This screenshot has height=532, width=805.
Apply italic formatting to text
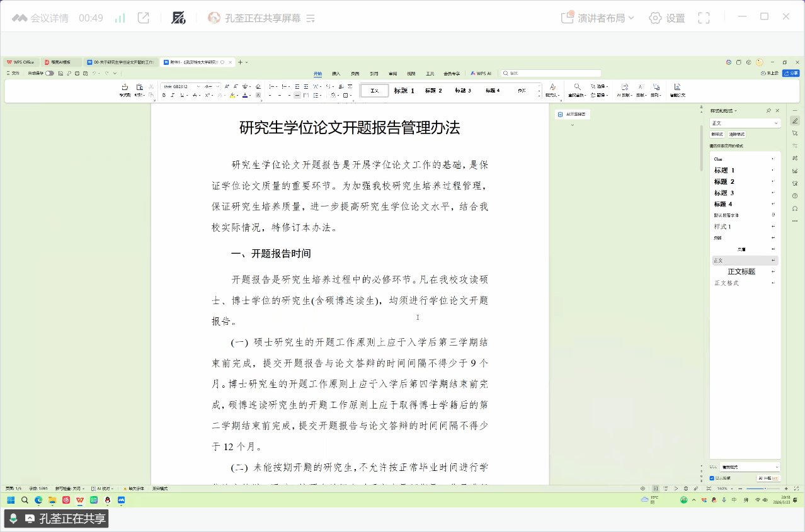point(173,96)
